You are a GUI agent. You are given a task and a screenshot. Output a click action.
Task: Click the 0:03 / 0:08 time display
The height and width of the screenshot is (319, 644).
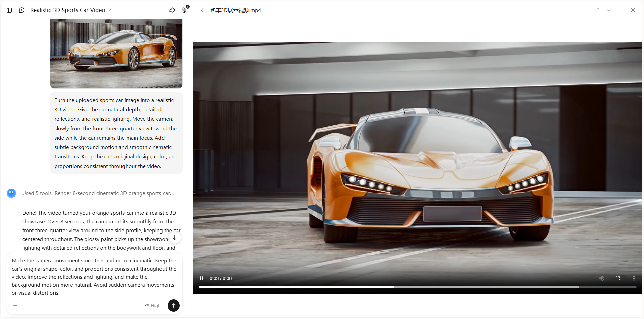[x=221, y=278]
